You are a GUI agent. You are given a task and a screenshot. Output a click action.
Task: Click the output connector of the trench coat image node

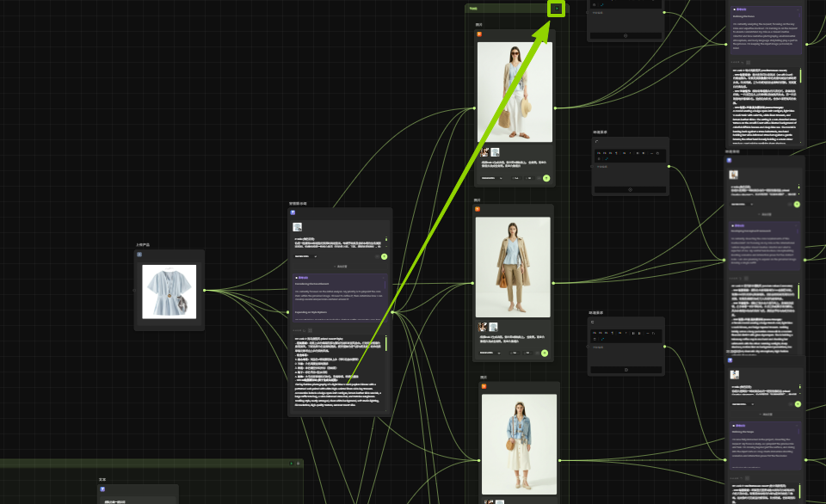coord(555,282)
